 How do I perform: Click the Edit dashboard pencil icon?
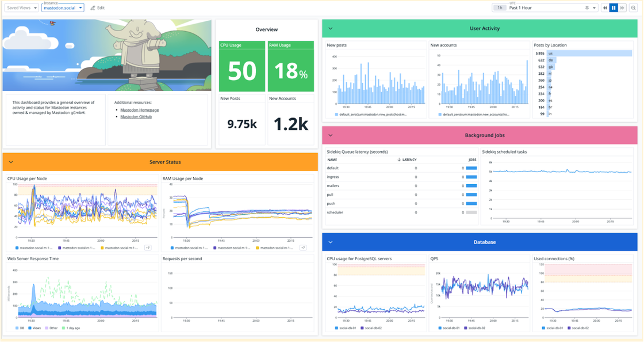(92, 7)
